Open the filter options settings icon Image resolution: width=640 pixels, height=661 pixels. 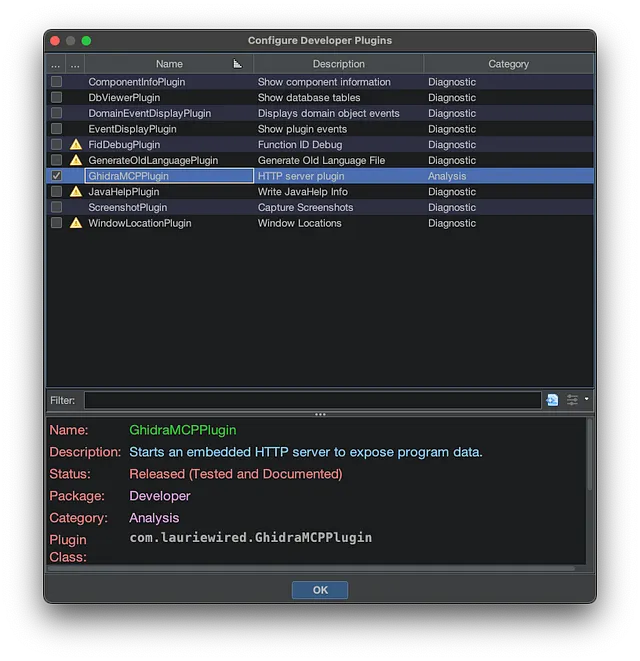pyautogui.click(x=572, y=400)
